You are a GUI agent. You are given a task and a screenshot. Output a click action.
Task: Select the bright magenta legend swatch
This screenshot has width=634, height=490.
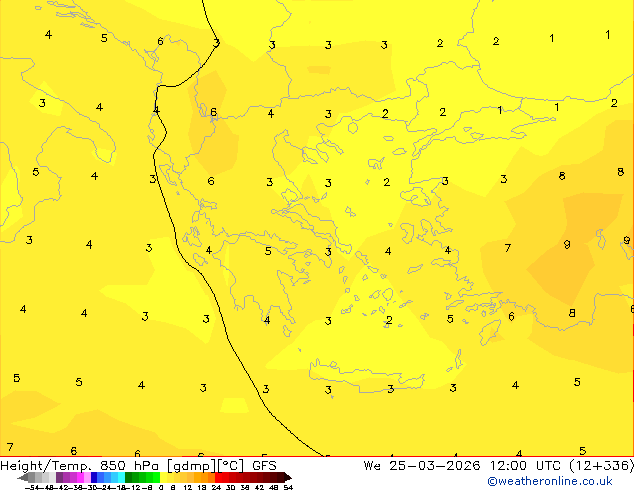(x=80, y=477)
